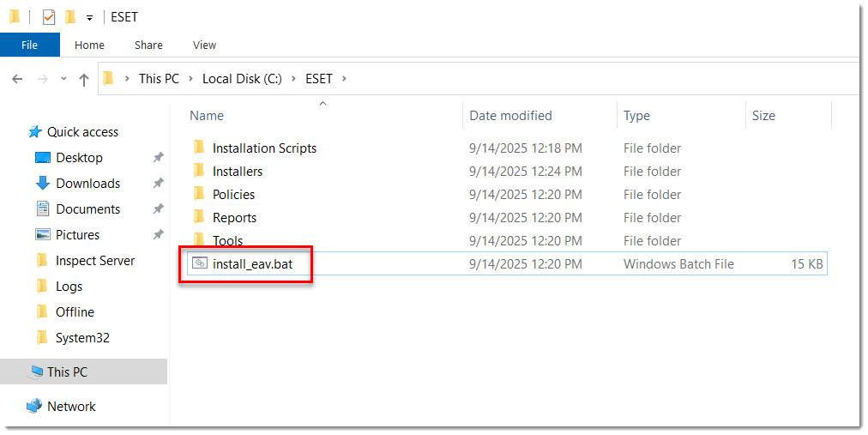The width and height of the screenshot is (868, 435).
Task: Click the Offline folder icon in sidebar
Action: [x=42, y=311]
